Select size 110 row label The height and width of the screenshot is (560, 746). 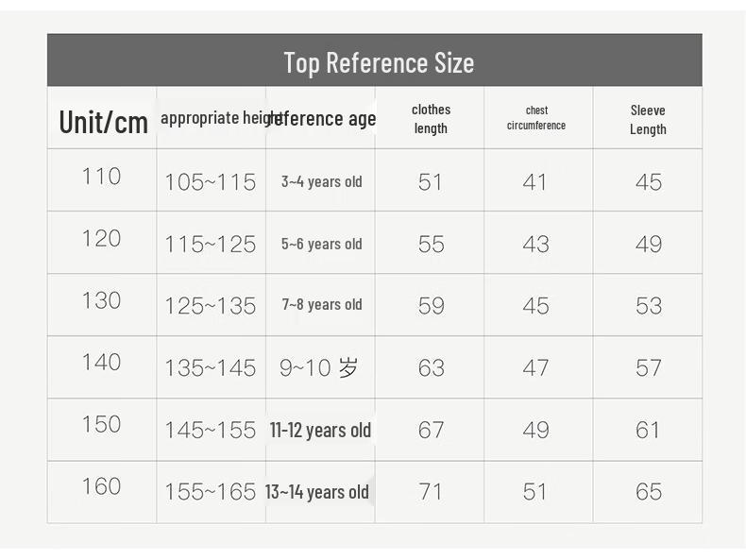[101, 177]
